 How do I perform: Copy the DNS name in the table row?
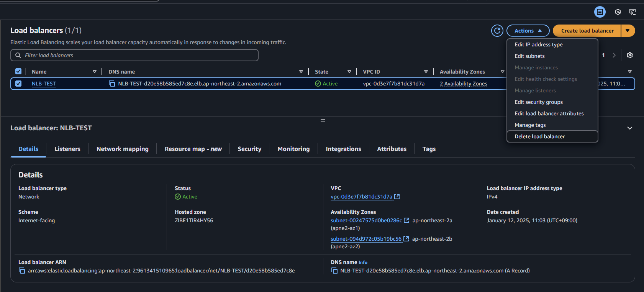(112, 84)
